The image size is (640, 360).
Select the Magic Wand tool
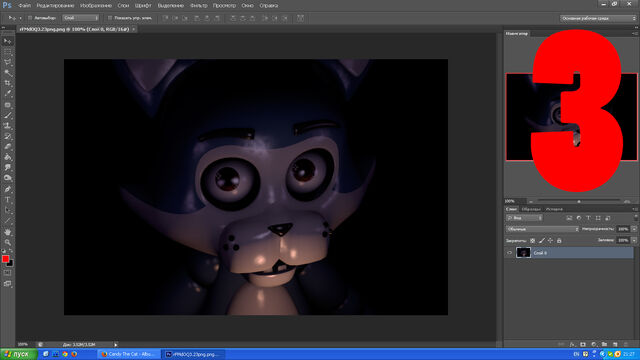[x=8, y=73]
